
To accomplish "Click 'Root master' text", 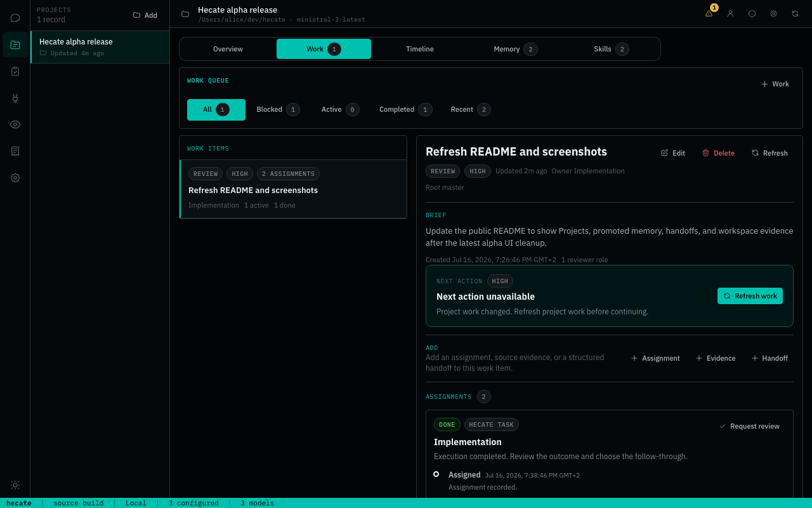I will (x=445, y=187).
